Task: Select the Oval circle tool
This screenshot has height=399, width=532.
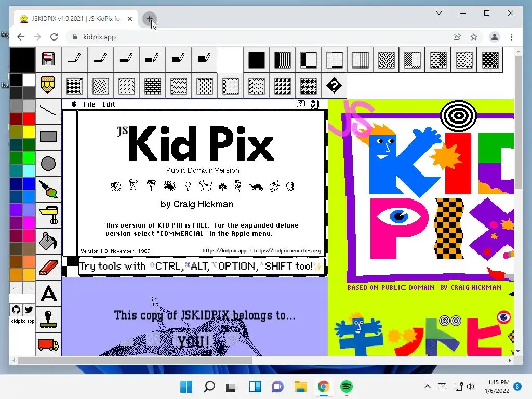Action: click(x=48, y=163)
